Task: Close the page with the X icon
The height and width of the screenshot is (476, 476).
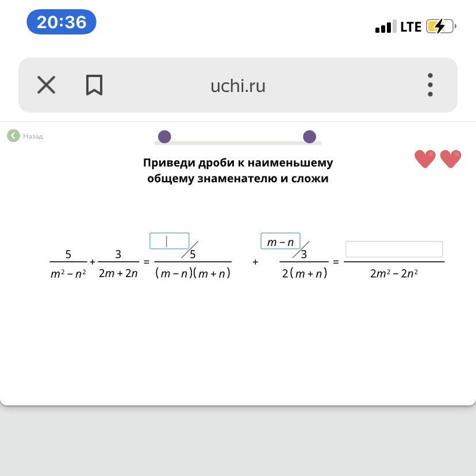Action: tap(46, 85)
